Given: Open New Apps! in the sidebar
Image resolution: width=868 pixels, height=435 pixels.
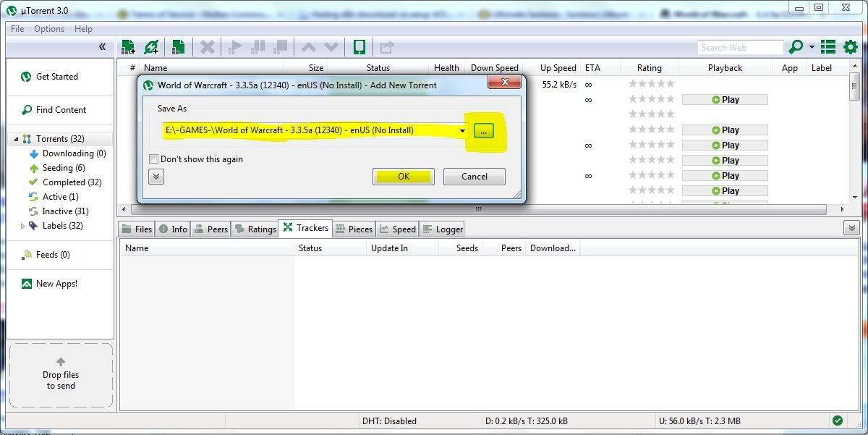Looking at the screenshot, I should coord(49,284).
